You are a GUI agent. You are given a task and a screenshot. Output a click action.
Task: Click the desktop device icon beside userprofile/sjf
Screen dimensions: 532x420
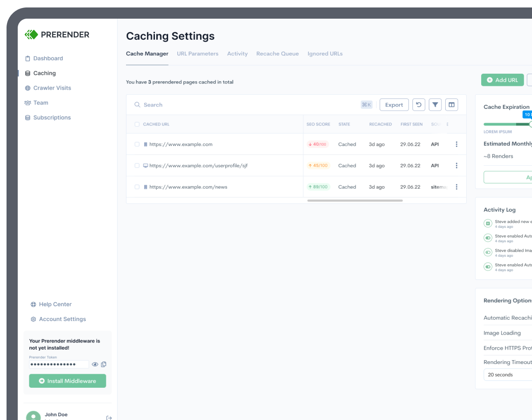pos(146,166)
